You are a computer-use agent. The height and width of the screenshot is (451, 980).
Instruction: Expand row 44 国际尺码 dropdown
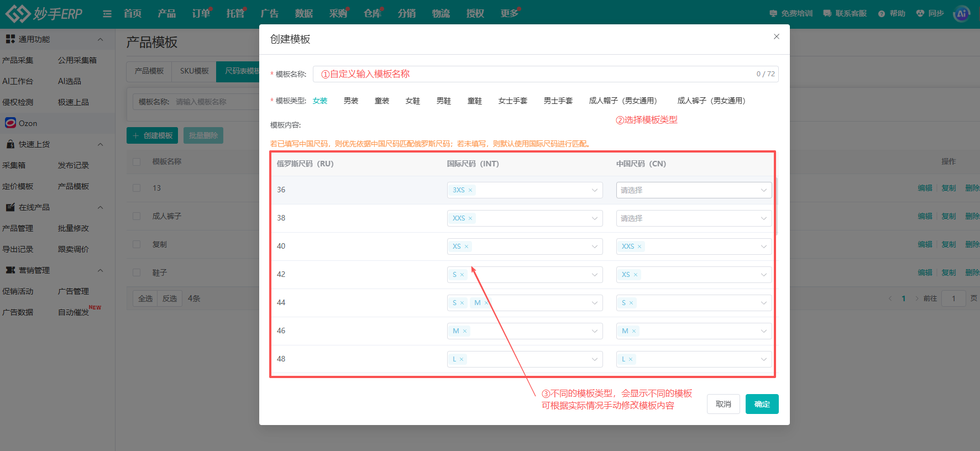point(525,303)
